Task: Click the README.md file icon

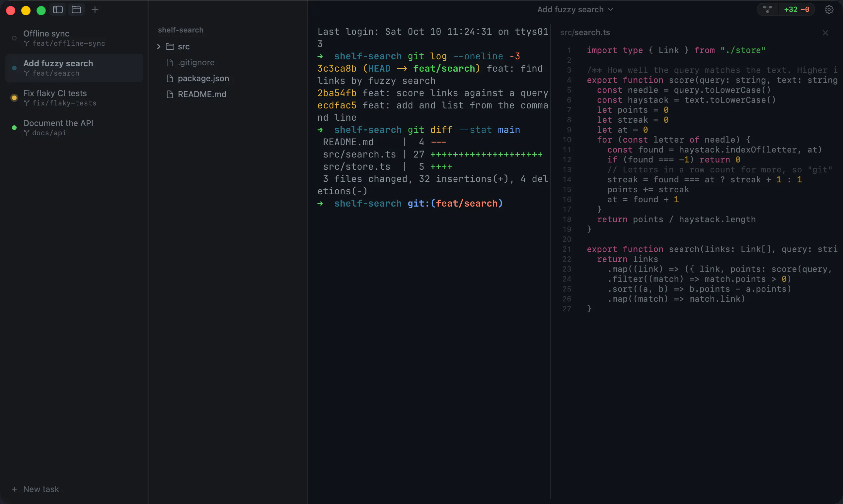Action: pos(170,94)
